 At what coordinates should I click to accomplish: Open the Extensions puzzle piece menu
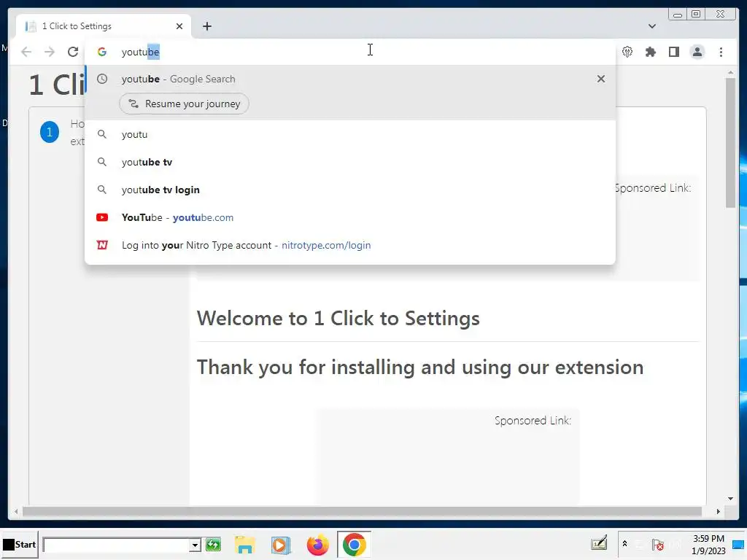point(650,52)
